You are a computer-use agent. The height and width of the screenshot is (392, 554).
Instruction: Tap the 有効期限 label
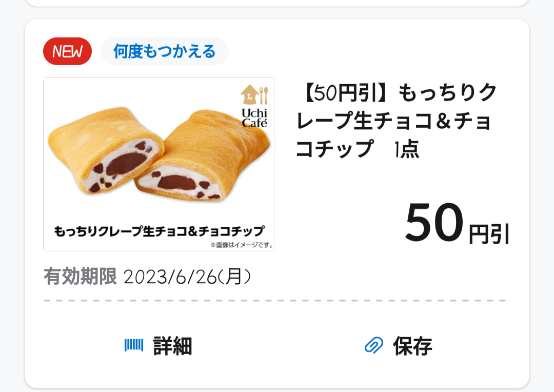pyautogui.click(x=80, y=277)
